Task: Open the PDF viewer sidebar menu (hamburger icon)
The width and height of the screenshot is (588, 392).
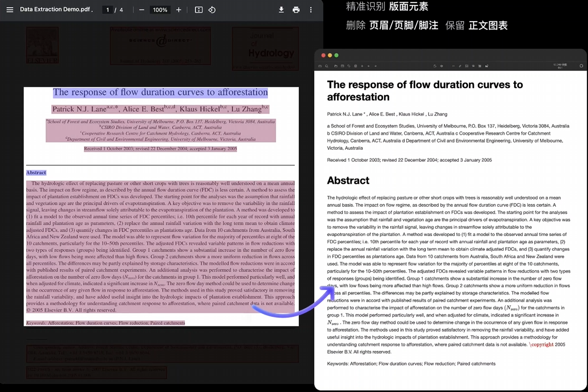Action: [x=10, y=10]
